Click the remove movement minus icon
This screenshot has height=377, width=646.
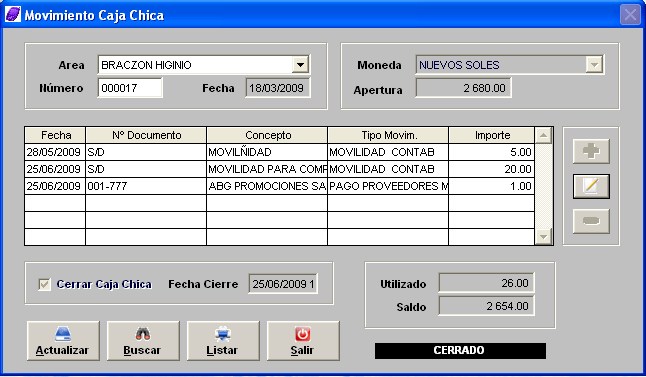(591, 221)
